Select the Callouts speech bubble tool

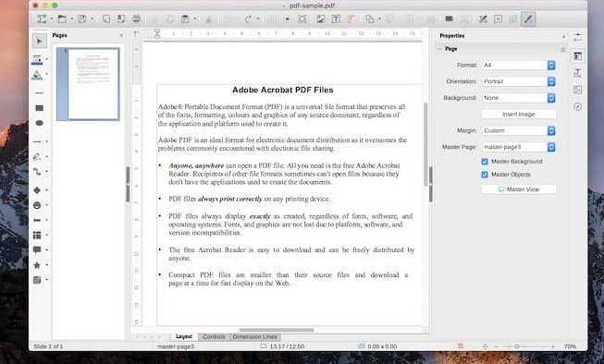37,250
